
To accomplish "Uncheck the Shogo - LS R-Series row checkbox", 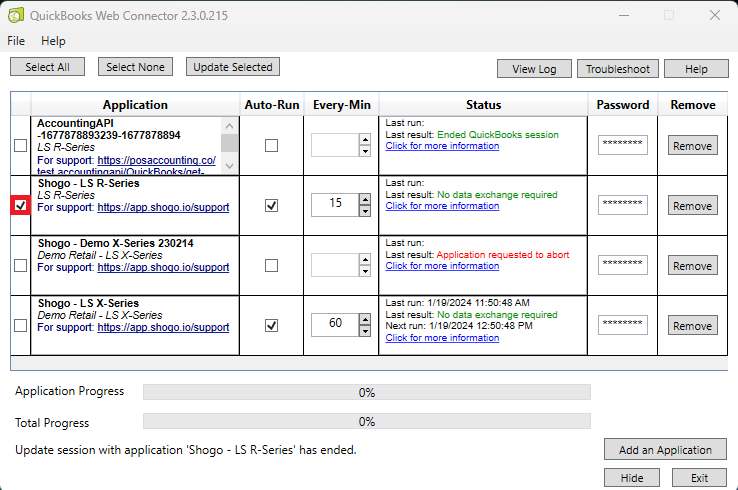I will click(x=20, y=206).
